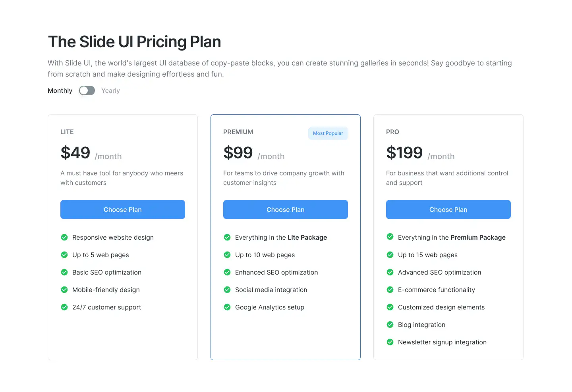Select the Monthly billing label
572x392 pixels.
point(60,90)
